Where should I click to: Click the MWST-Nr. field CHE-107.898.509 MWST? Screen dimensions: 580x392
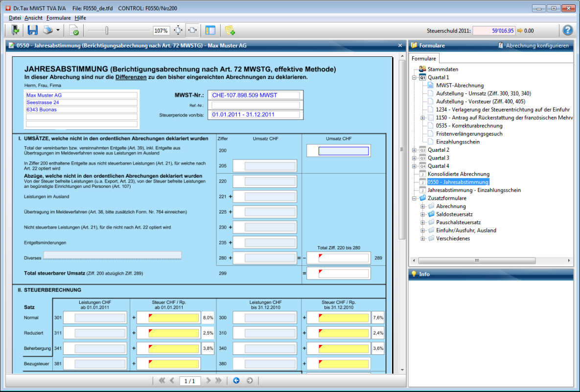tap(255, 95)
